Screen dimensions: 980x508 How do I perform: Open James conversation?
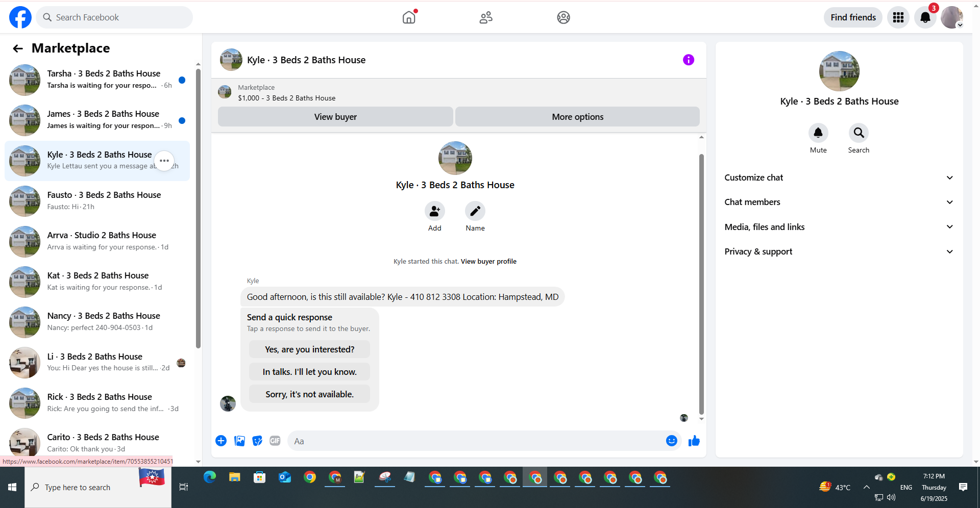(x=97, y=120)
